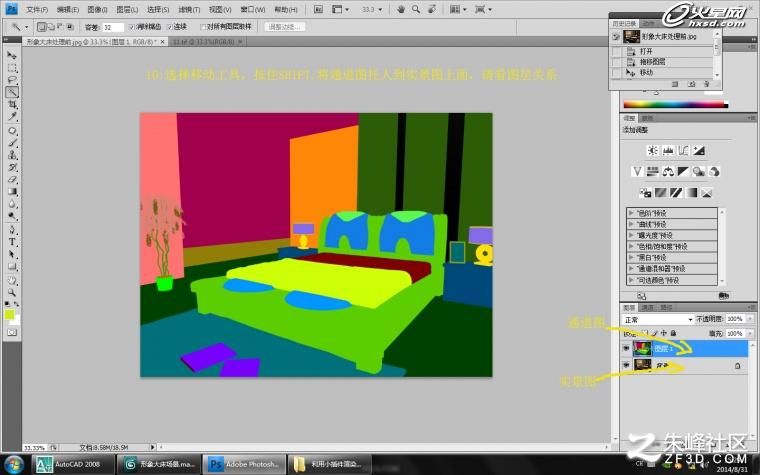The image size is (760, 475).
Task: Select the Dodge tool
Action: pos(12,216)
